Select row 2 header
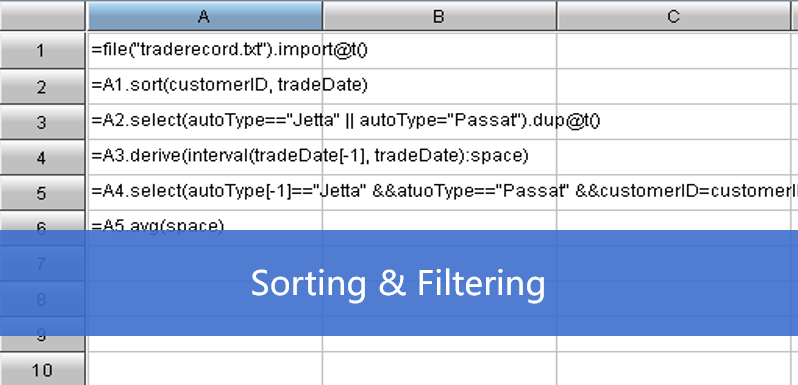 click(42, 87)
